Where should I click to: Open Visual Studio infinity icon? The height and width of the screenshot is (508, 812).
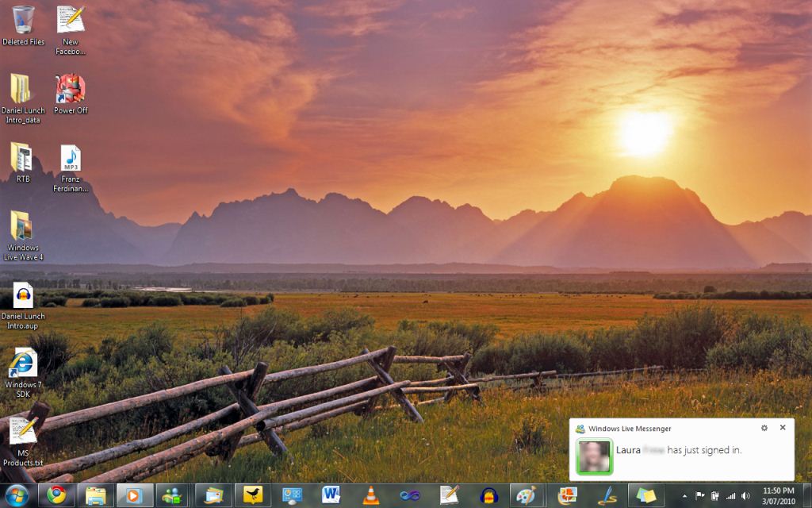point(410,495)
